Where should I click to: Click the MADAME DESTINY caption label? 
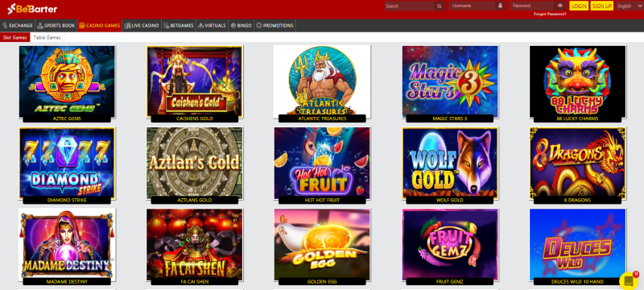pos(67,281)
